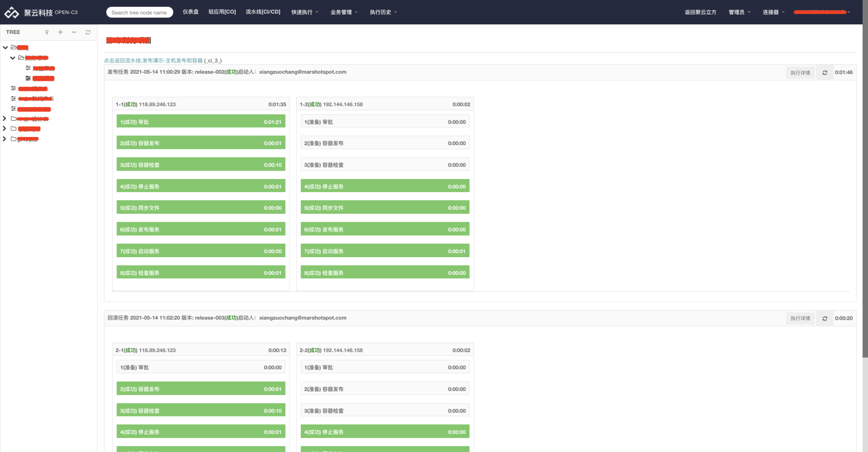Select 2-1 step 3(成功) 容器检查
868x452 pixels.
click(x=201, y=410)
